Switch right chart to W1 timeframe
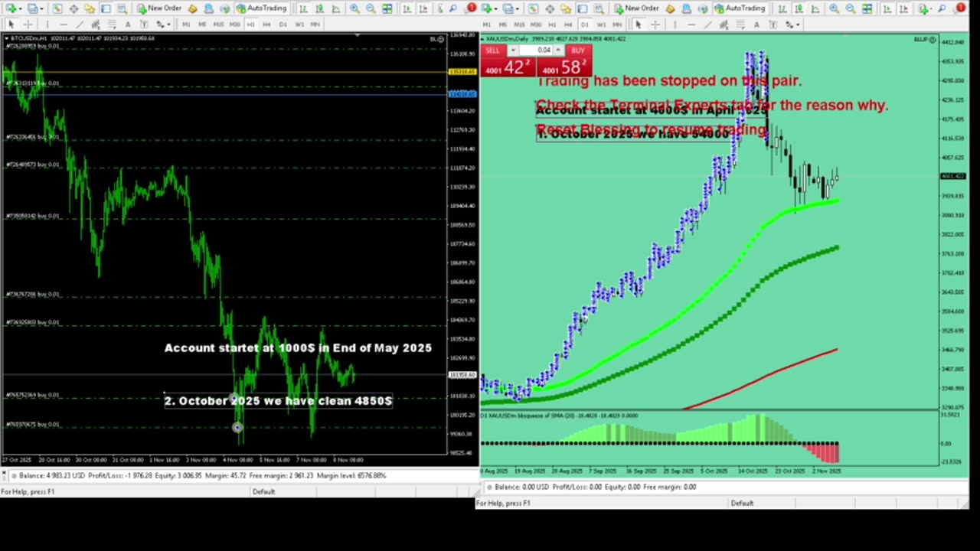This screenshot has height=551, width=980. click(602, 24)
